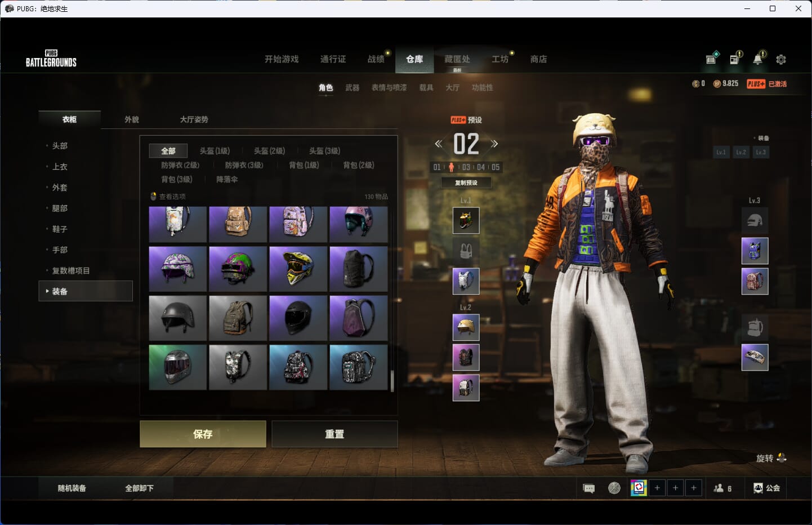Toggle the Lv.1 equipment display button
Image resolution: width=812 pixels, height=525 pixels.
coord(721,152)
